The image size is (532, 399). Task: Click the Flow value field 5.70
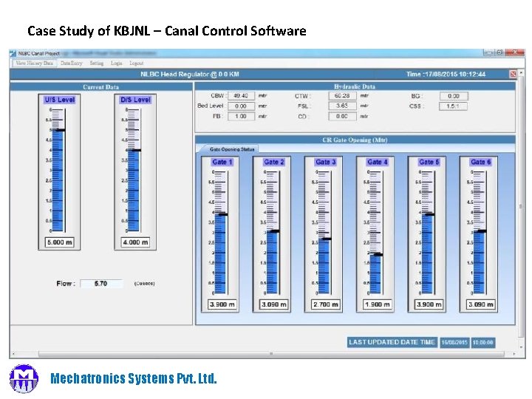click(101, 284)
